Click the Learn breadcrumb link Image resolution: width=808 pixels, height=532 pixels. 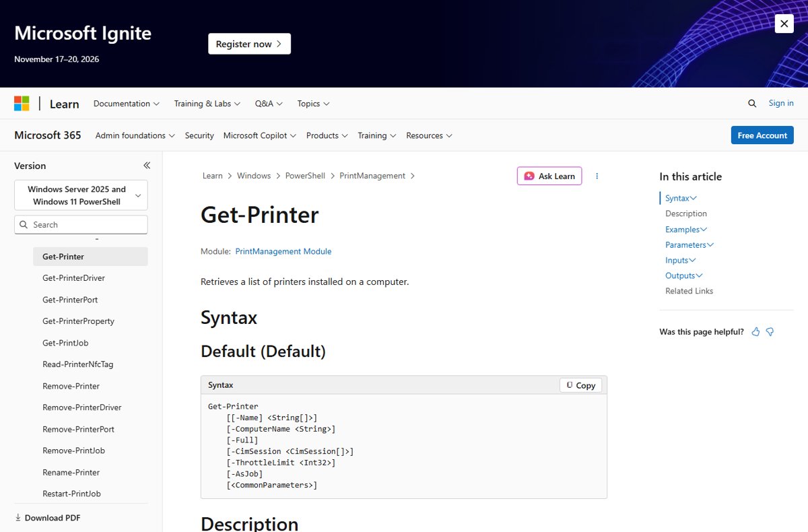coord(212,176)
